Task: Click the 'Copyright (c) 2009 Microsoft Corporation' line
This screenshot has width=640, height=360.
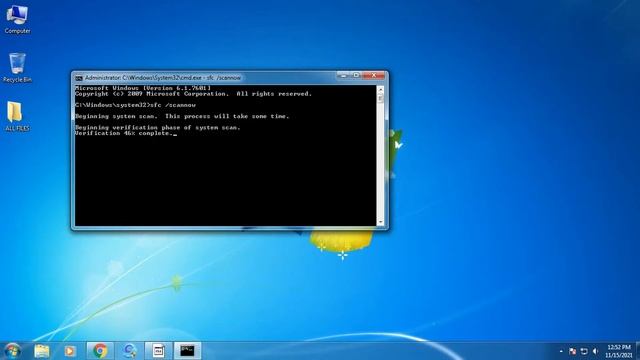Action: [193, 94]
